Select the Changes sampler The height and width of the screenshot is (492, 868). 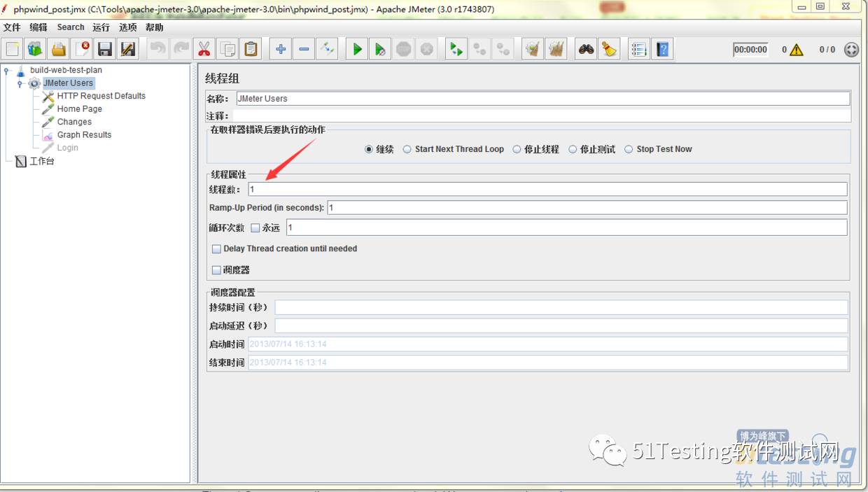(74, 122)
